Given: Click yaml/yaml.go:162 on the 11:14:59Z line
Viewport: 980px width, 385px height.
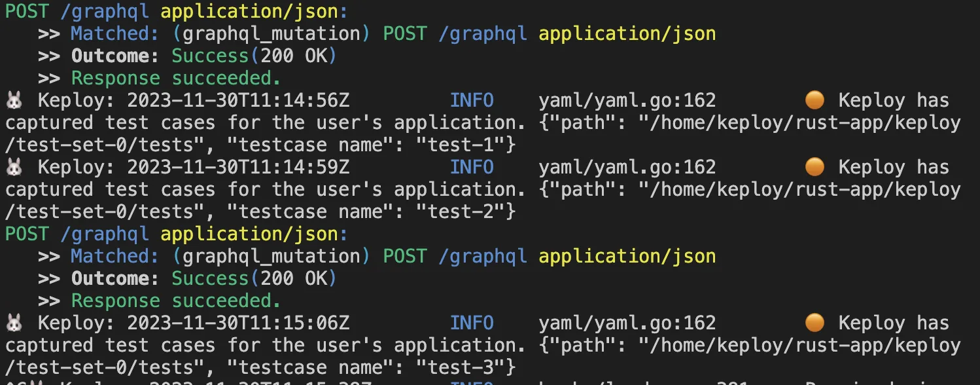Looking at the screenshot, I should coord(627,168).
